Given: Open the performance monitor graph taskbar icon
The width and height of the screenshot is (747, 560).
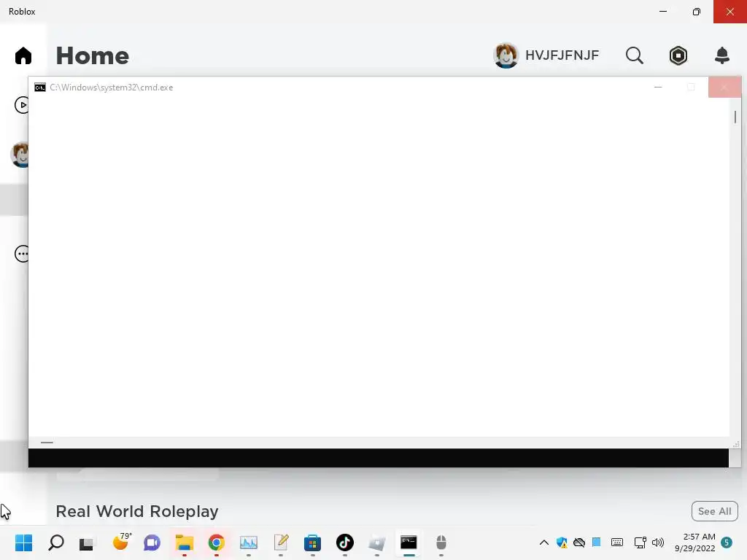Looking at the screenshot, I should click(x=248, y=542).
